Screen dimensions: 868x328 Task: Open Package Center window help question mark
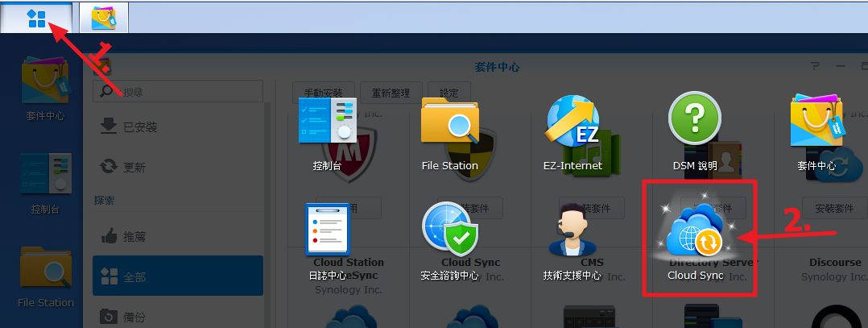tap(814, 66)
